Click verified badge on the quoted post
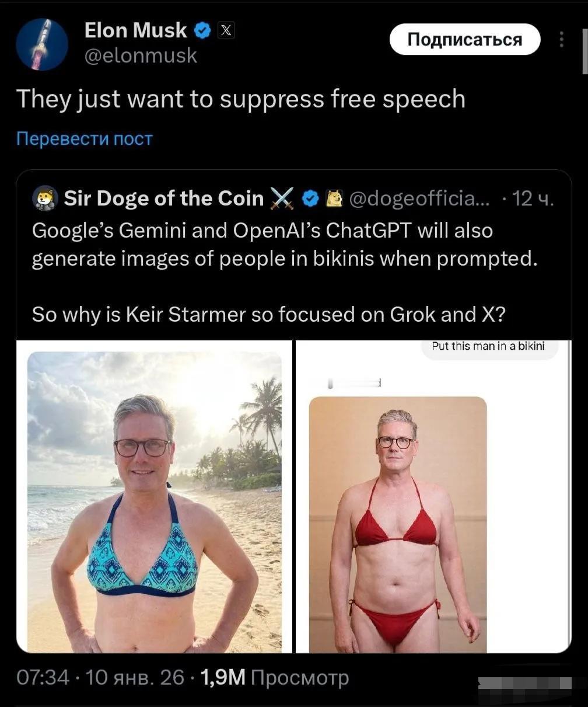The width and height of the screenshot is (588, 707). coord(311,199)
